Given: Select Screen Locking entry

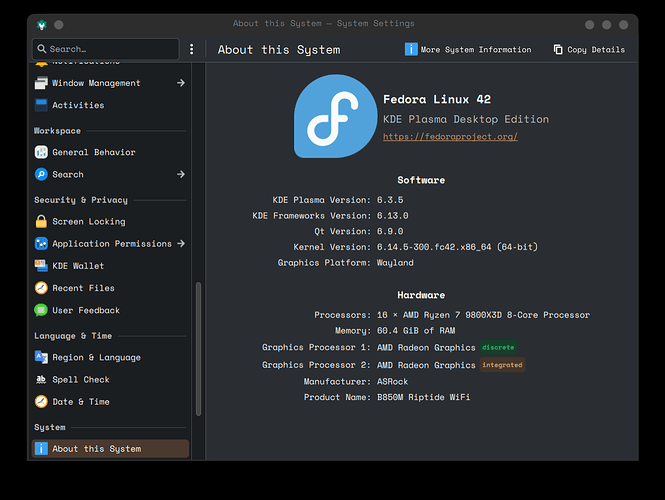Looking at the screenshot, I should pyautogui.click(x=110, y=221).
